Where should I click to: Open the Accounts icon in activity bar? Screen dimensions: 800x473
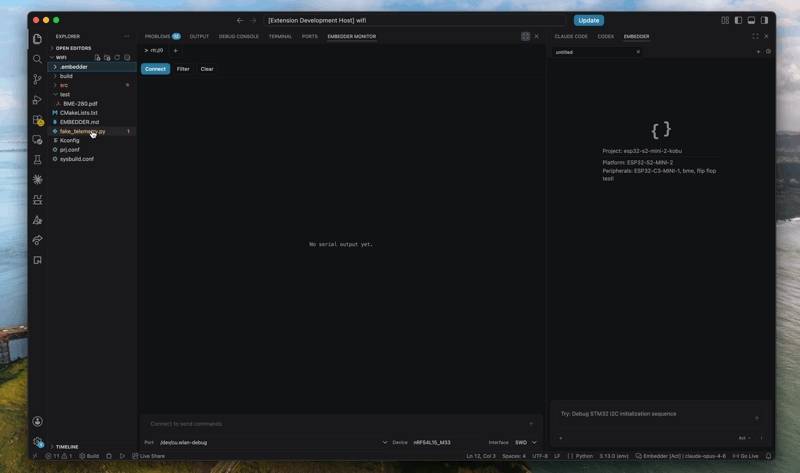[x=37, y=421]
